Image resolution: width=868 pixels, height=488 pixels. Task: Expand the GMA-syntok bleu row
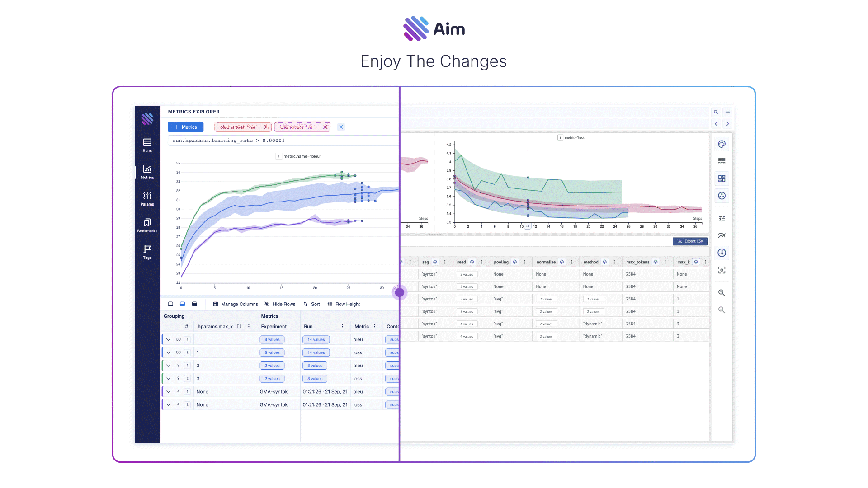tap(168, 392)
